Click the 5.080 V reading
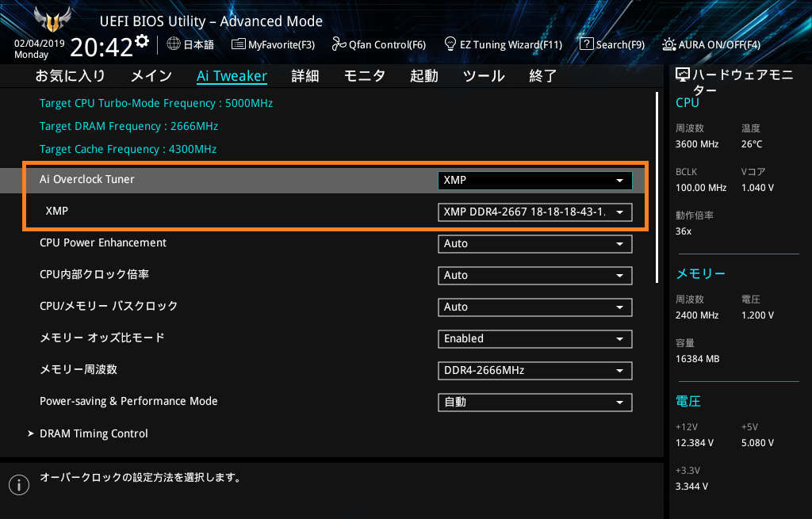This screenshot has width=812, height=519. [x=757, y=443]
